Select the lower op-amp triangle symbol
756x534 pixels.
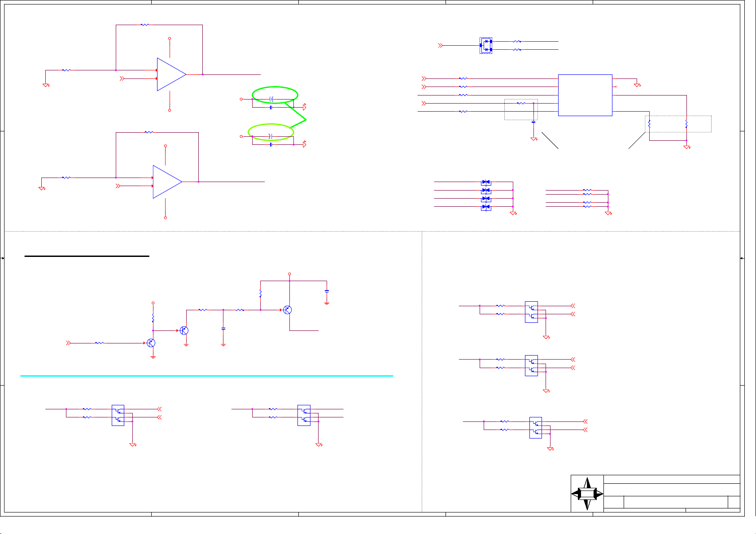tap(167, 182)
